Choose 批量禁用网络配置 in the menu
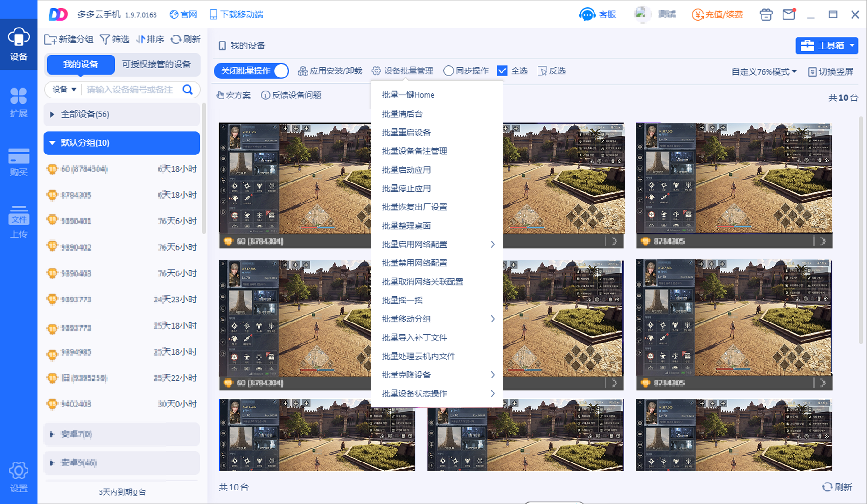The width and height of the screenshot is (867, 504). 437,263
